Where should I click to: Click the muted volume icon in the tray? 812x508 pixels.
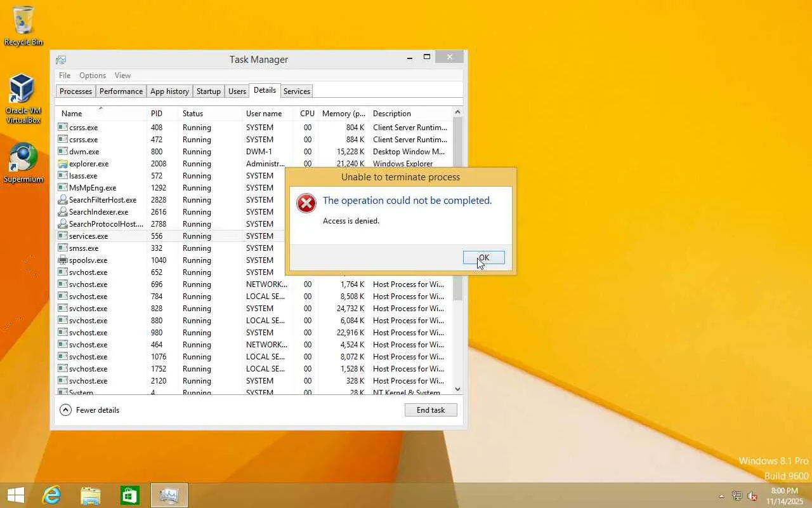(753, 496)
